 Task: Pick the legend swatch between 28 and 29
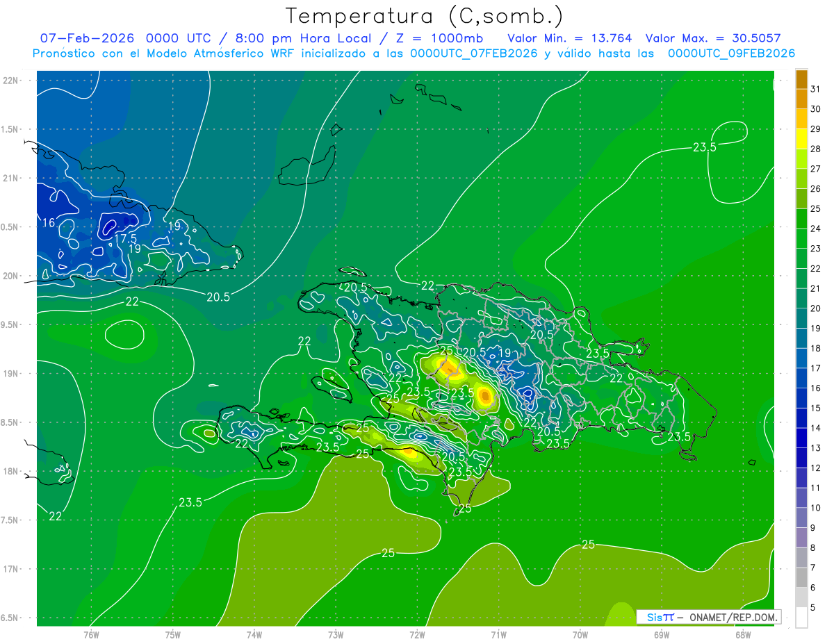801,139
